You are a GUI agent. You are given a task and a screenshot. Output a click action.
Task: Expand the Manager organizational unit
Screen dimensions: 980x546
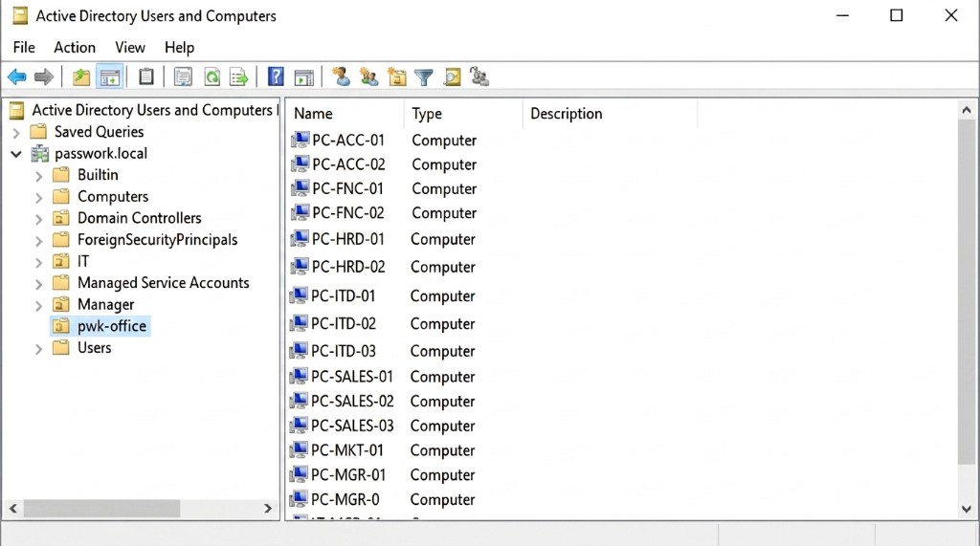pos(38,305)
